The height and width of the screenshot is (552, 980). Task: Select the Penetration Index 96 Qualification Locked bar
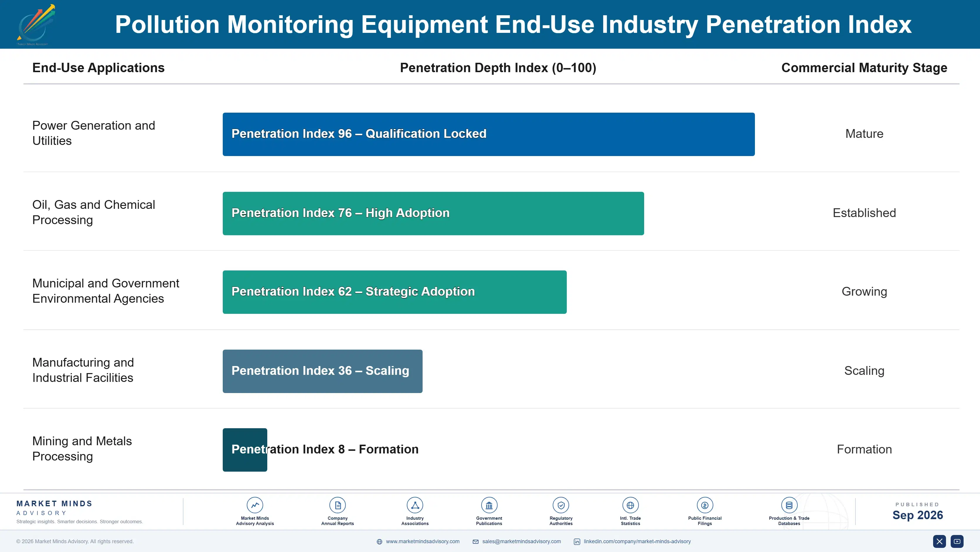click(x=489, y=134)
